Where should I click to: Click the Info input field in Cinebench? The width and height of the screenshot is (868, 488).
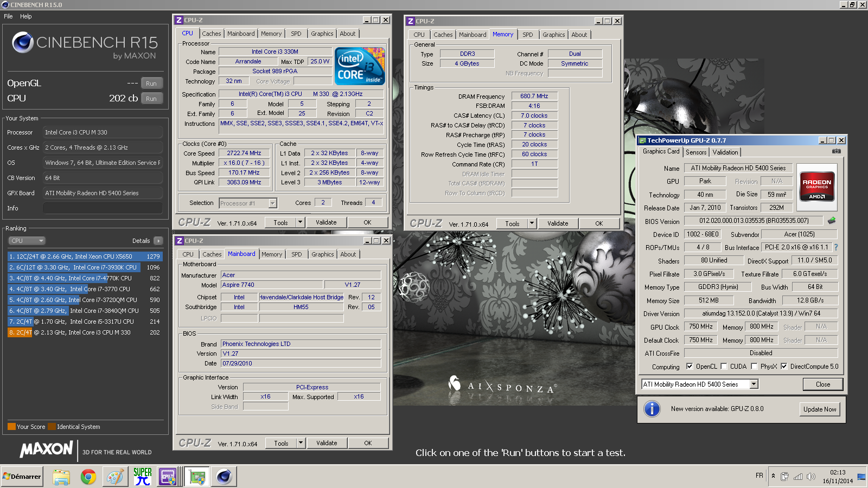103,208
